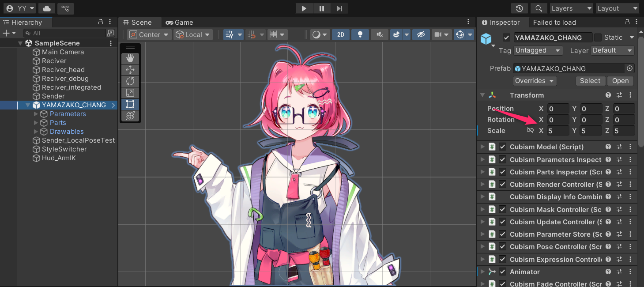Select the Scale tool
Image resolution: width=644 pixels, height=287 pixels.
click(x=130, y=93)
